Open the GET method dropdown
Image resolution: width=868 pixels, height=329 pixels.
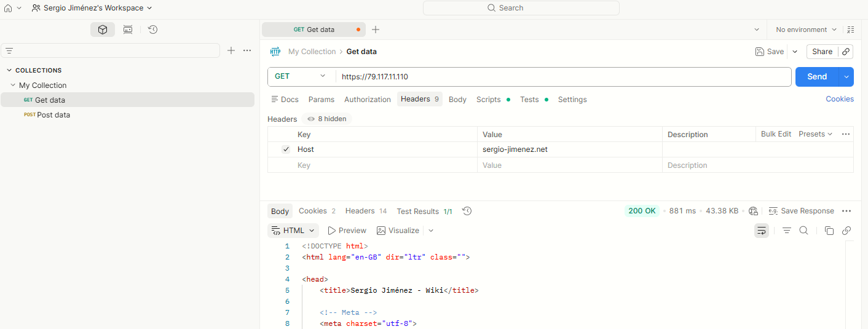pos(301,76)
